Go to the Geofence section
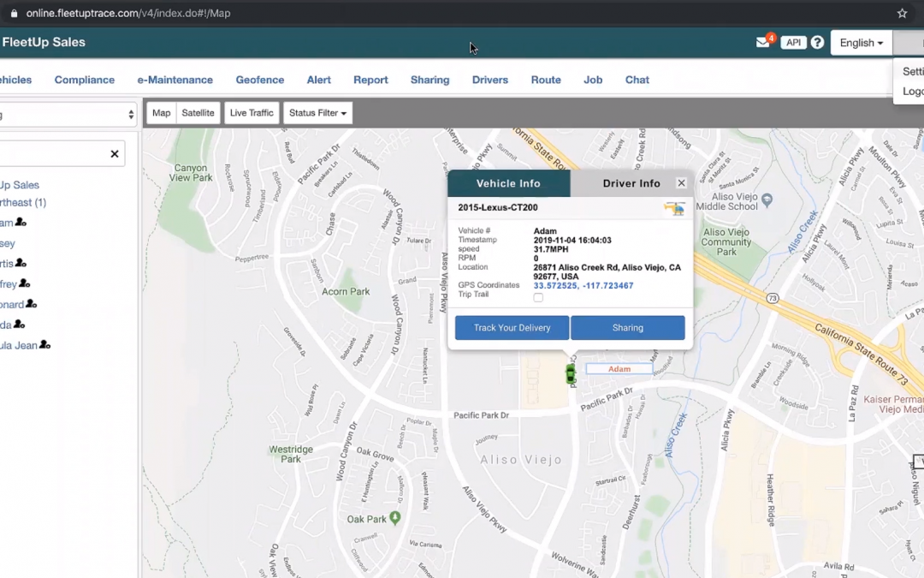This screenshot has width=924, height=578. pyautogui.click(x=260, y=80)
